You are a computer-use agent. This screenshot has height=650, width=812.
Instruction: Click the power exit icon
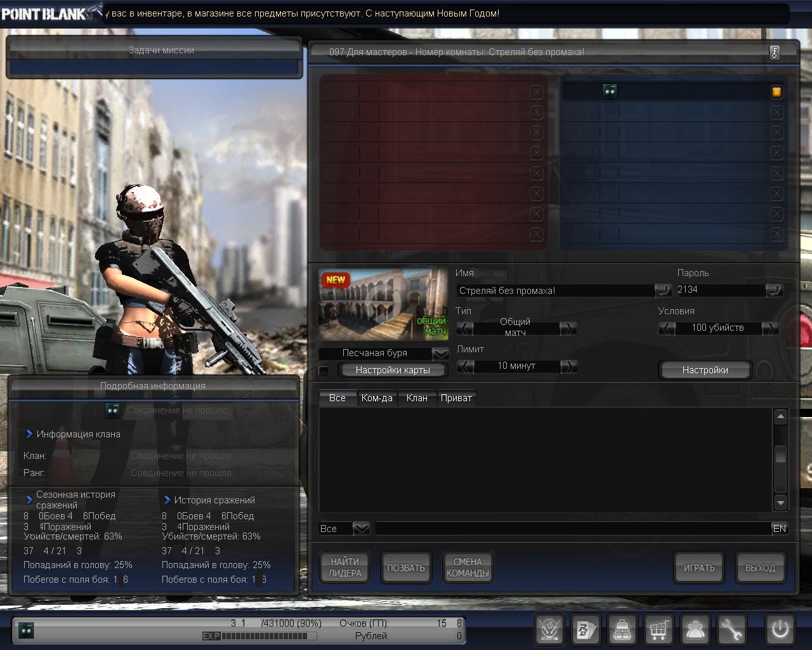pyautogui.click(x=780, y=630)
